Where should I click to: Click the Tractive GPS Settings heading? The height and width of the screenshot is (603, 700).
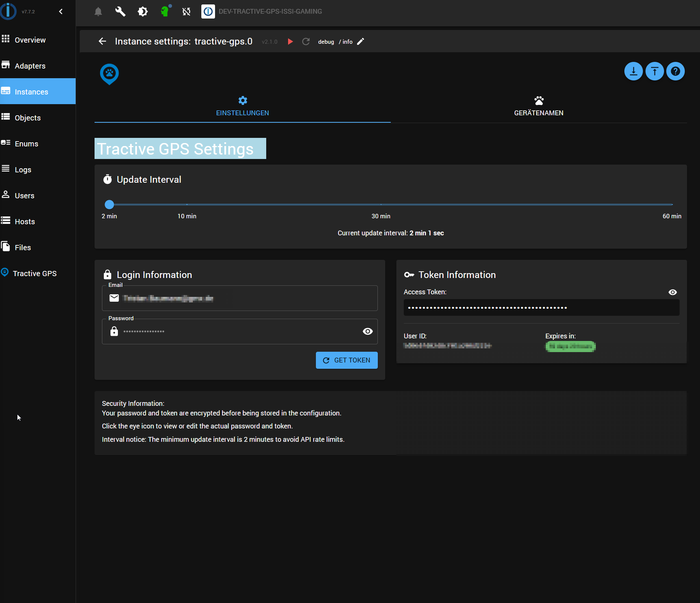180,149
